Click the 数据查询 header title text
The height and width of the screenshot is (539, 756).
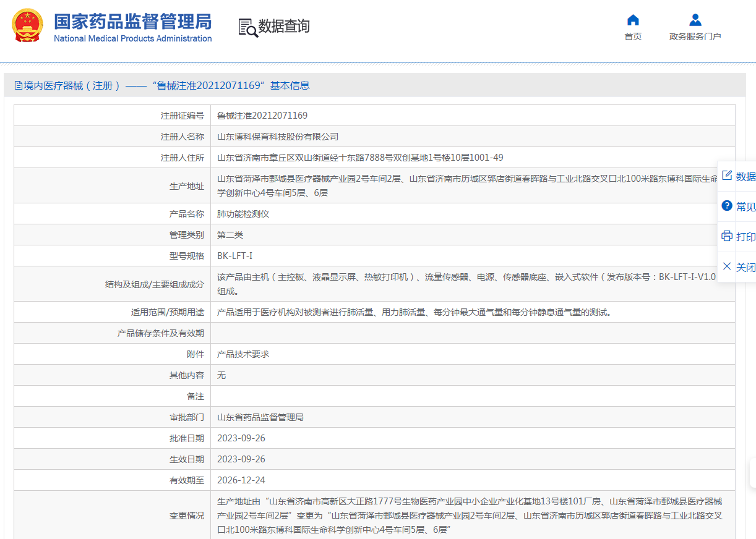(284, 27)
